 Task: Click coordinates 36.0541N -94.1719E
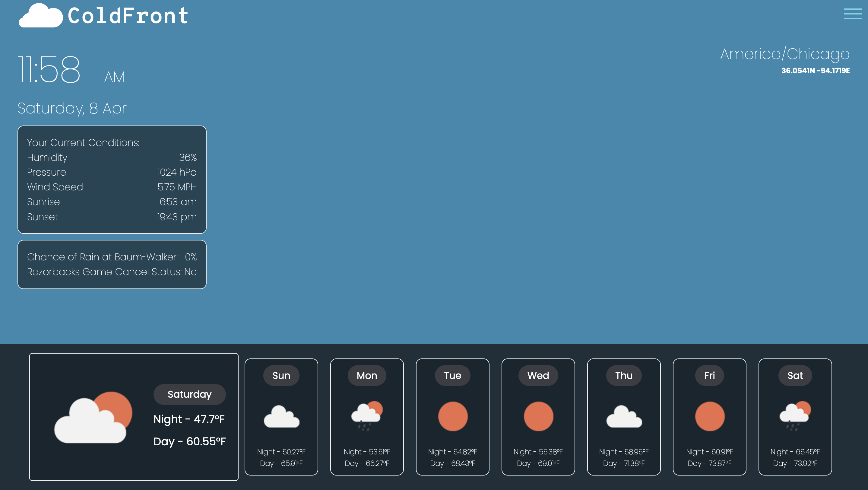[816, 71]
